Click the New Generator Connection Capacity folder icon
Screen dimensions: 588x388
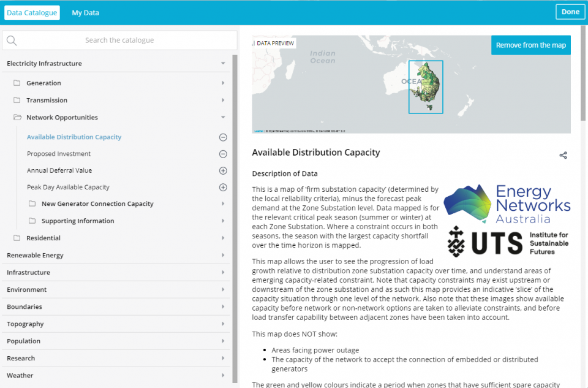click(x=32, y=204)
